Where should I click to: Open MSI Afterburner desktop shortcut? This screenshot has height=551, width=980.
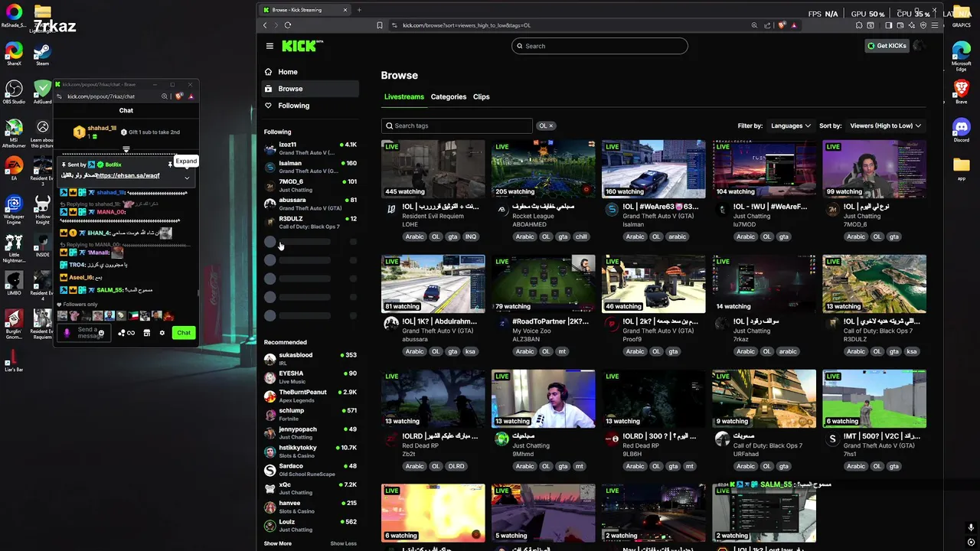point(14,132)
